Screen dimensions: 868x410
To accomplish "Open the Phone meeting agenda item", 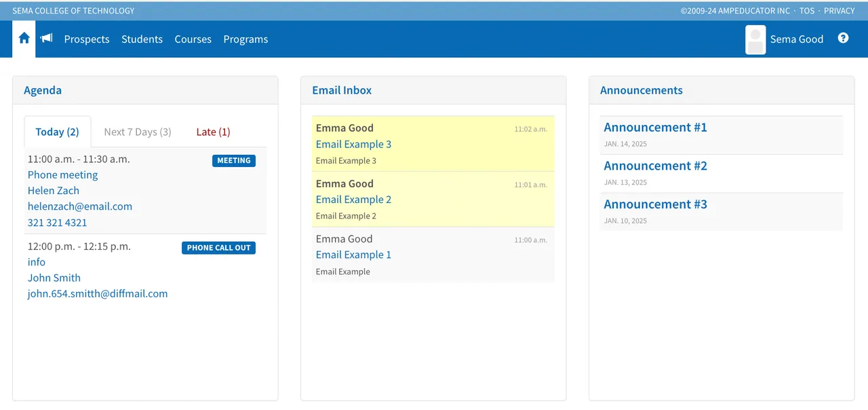I will (62, 174).
